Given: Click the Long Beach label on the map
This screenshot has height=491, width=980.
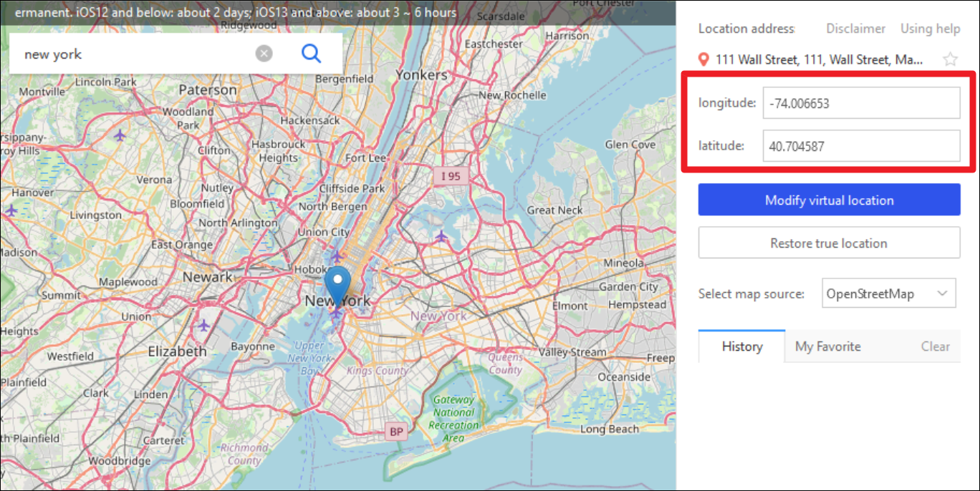Looking at the screenshot, I should pyautogui.click(x=610, y=429).
